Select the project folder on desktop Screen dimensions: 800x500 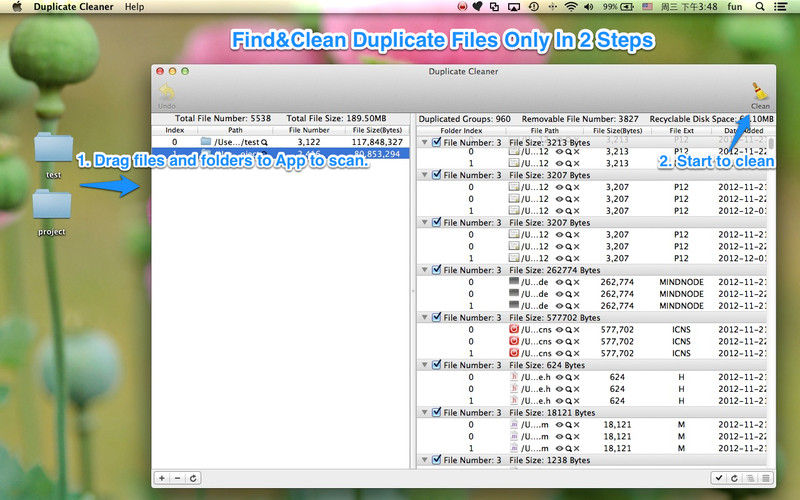click(x=52, y=206)
